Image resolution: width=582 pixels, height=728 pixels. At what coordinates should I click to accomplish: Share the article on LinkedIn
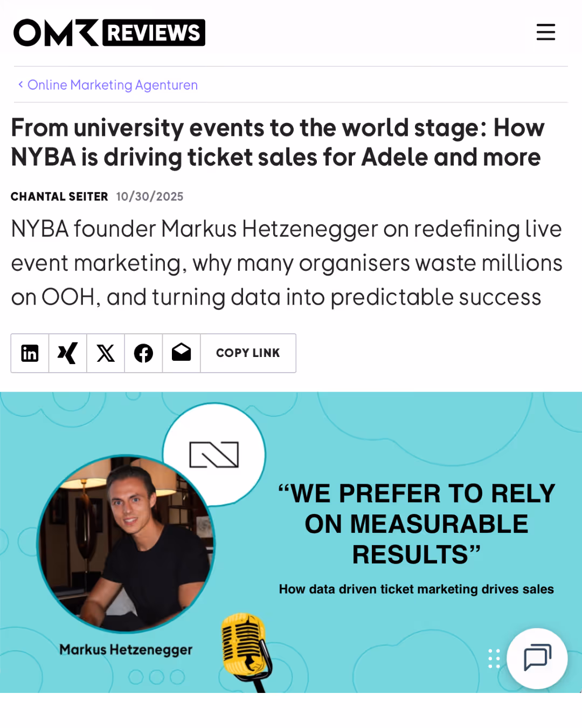(x=30, y=353)
